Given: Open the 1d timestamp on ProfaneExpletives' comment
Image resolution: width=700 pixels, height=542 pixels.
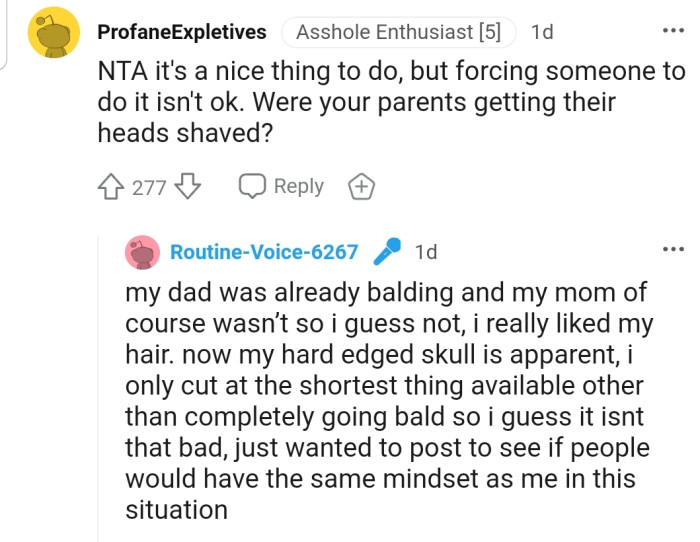Looking at the screenshot, I should 542,32.
